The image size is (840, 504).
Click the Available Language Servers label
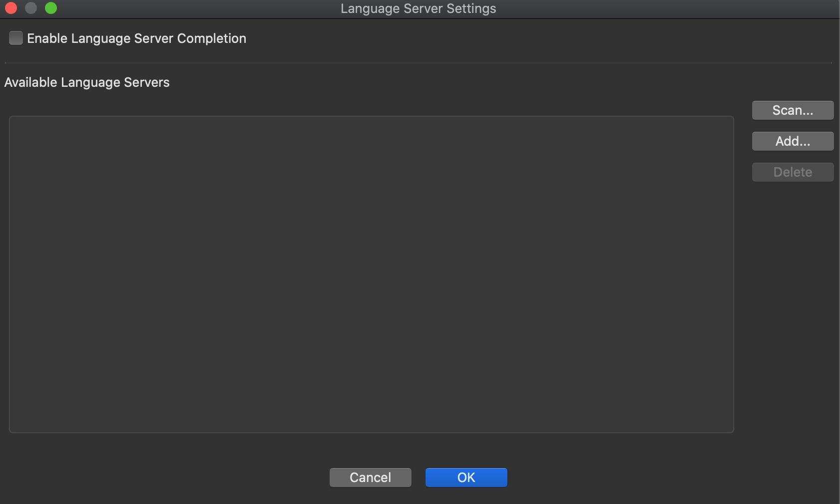[x=87, y=82]
